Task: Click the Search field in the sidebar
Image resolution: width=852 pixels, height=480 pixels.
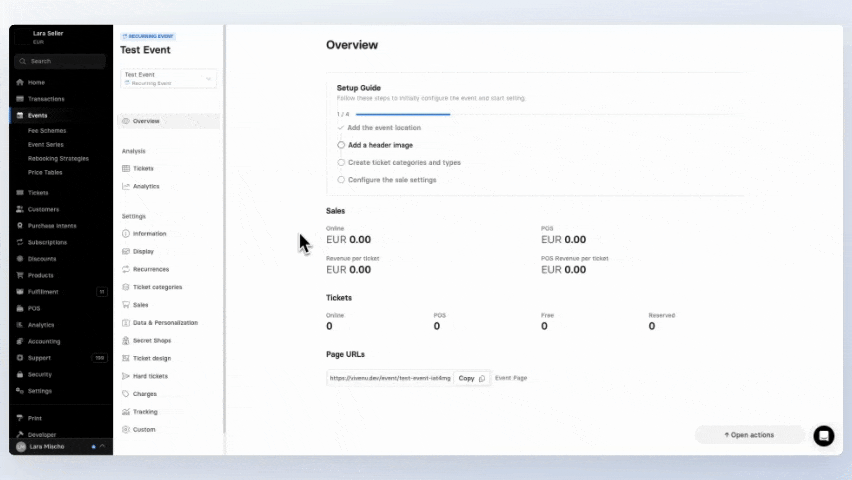Action: pyautogui.click(x=60, y=61)
